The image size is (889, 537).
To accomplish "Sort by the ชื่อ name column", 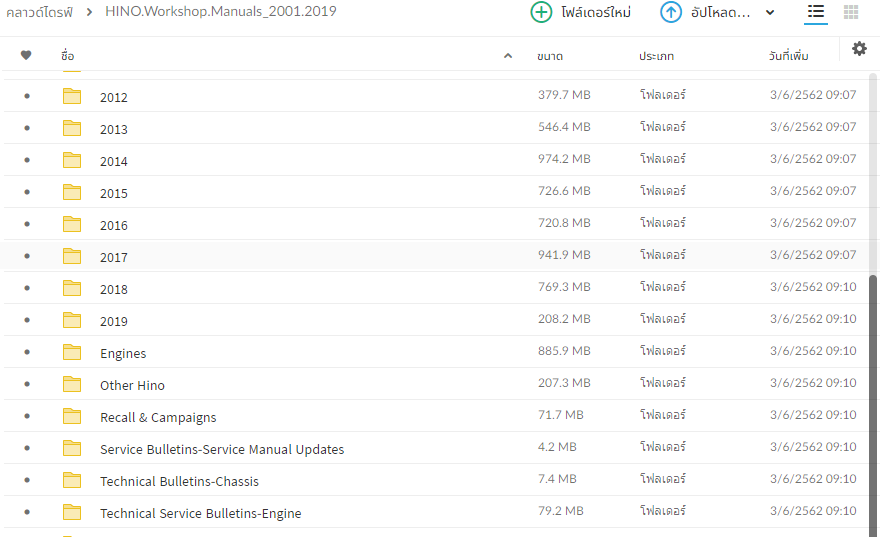I will click(67, 56).
